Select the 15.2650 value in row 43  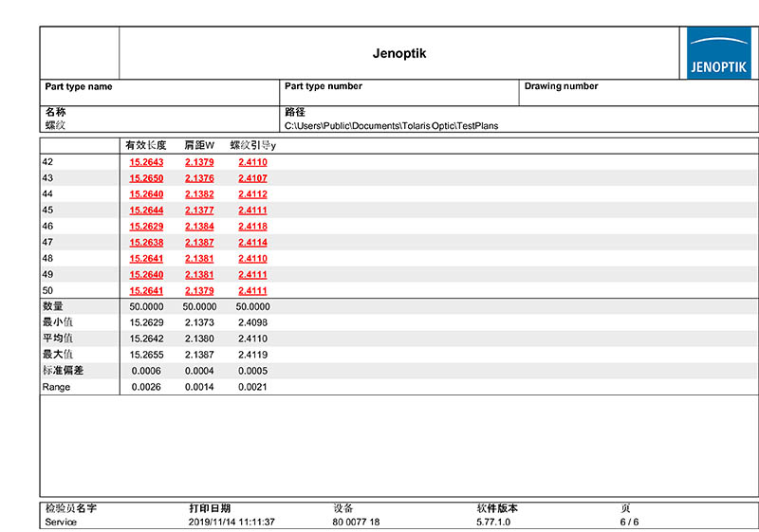click(x=146, y=178)
